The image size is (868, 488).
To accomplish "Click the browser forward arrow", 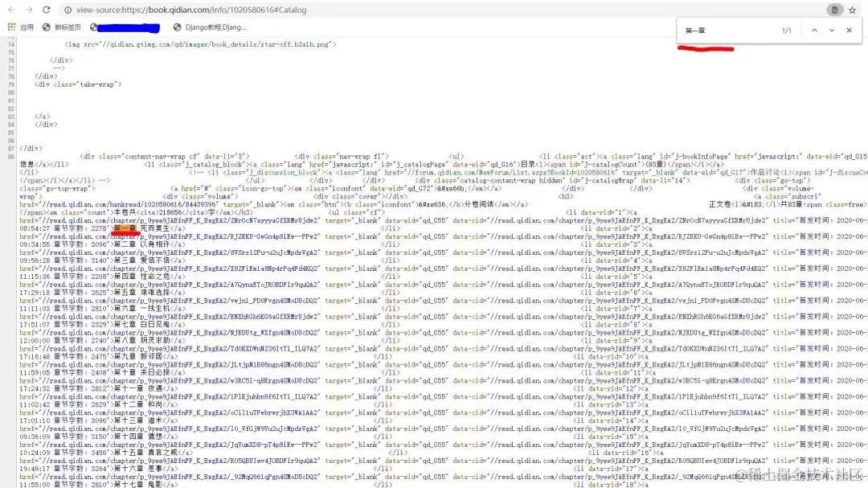I will tap(29, 10).
